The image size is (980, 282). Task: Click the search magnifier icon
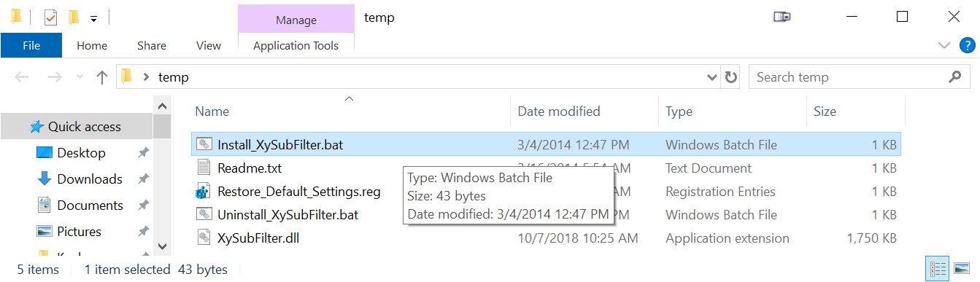pos(954,77)
